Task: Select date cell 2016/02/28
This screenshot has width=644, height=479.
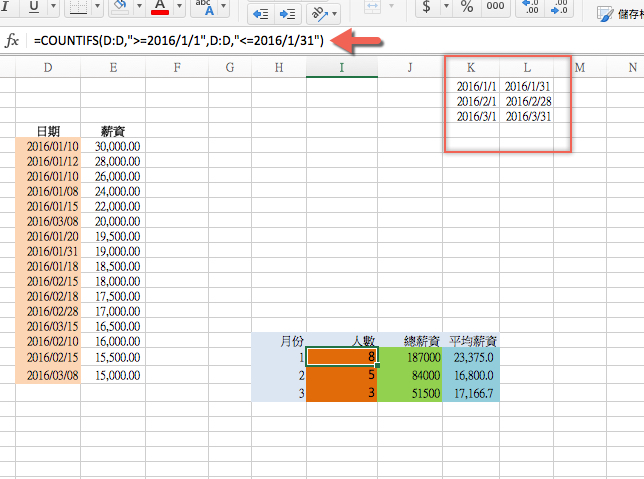Action: (48, 311)
